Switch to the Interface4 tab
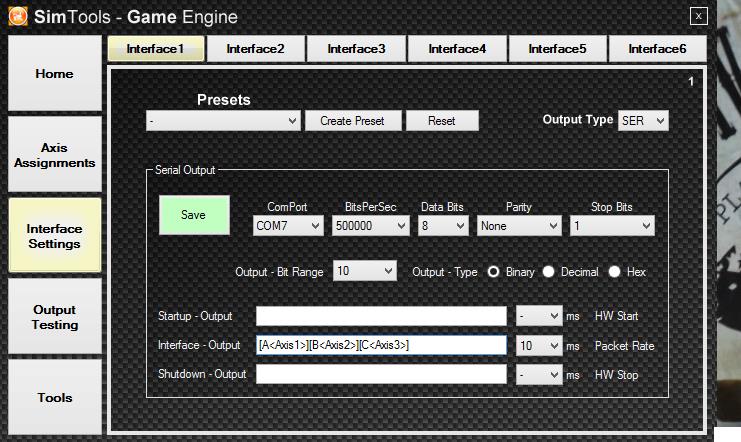The width and height of the screenshot is (741, 442). point(457,49)
